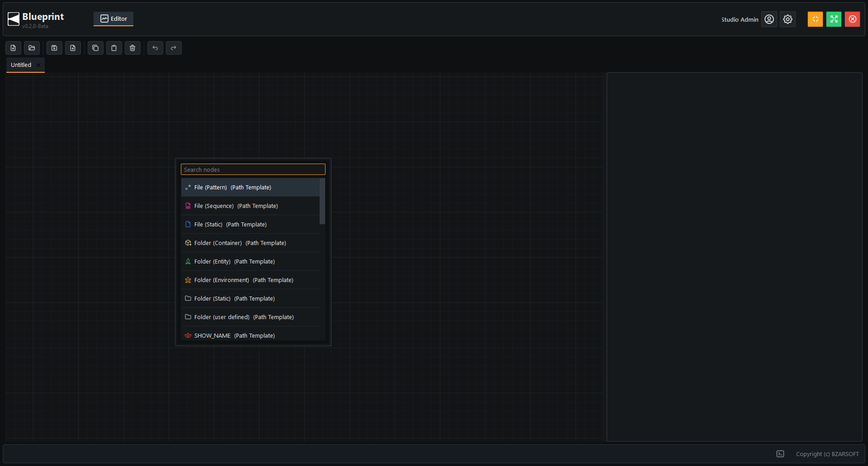
Task: Add a File (Pattern) node
Action: (x=250, y=187)
